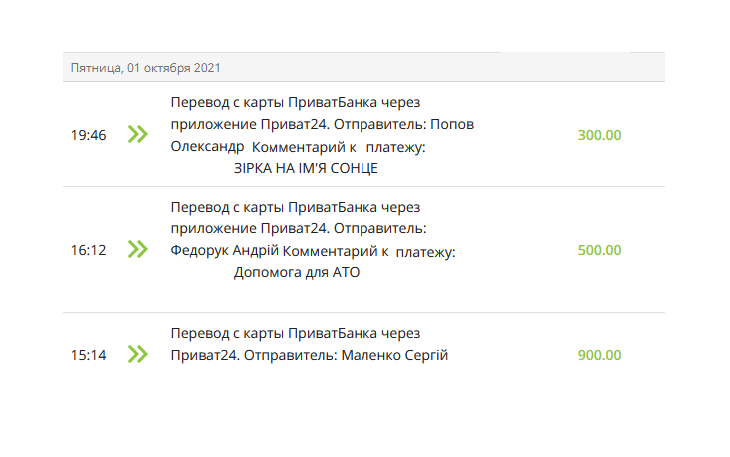Click the name Олександр in the 19:46 transfer
Screen dimensions: 730x457
click(207, 146)
